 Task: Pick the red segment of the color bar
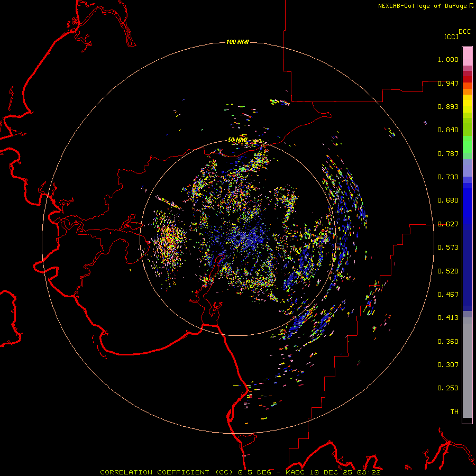click(x=467, y=79)
